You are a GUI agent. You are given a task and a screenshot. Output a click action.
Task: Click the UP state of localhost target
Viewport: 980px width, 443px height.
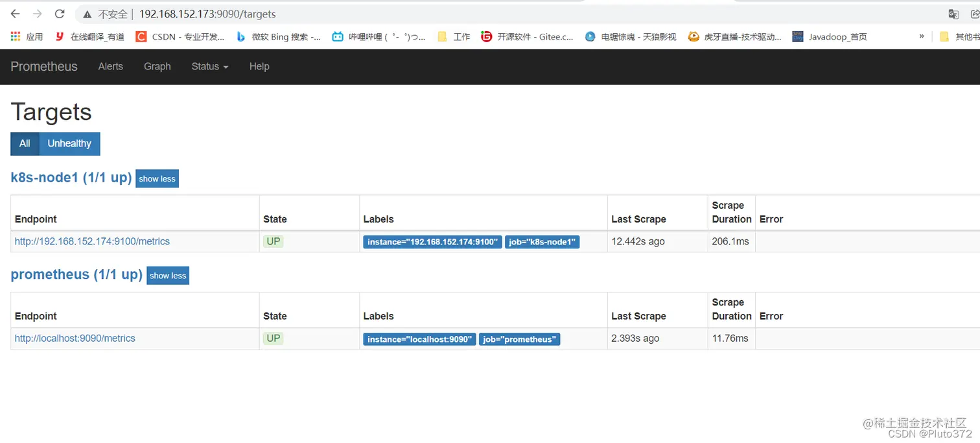(x=274, y=338)
